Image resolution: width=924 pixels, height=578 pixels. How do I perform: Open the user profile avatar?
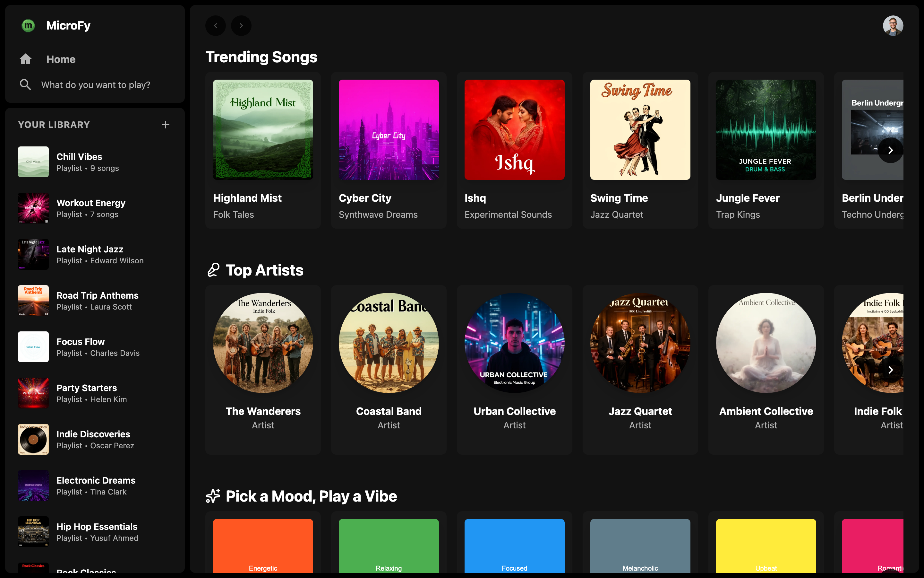(893, 26)
